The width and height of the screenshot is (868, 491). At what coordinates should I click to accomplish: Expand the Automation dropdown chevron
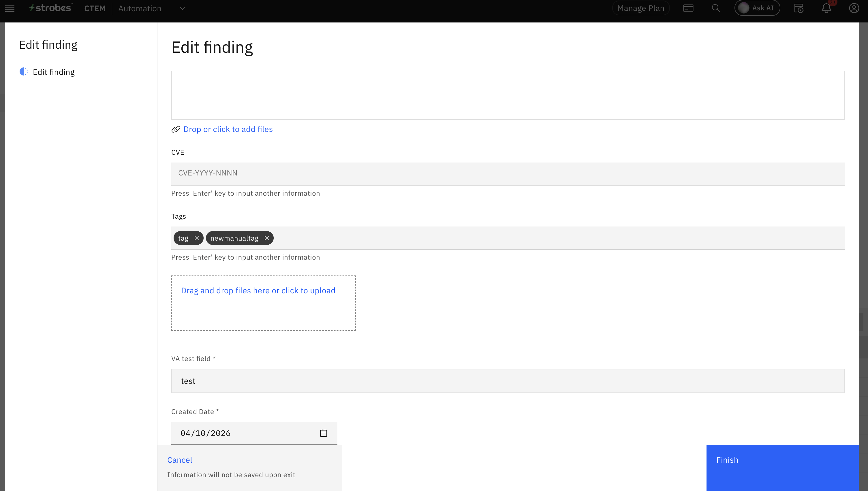click(182, 8)
